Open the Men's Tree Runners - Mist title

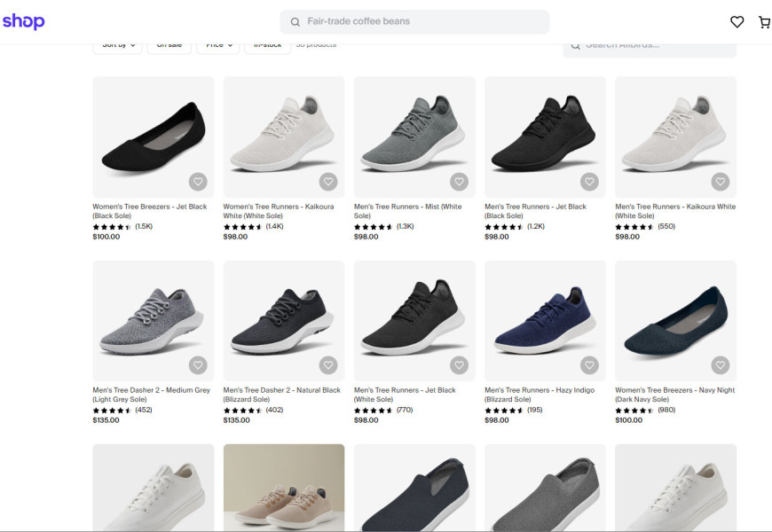tap(407, 211)
